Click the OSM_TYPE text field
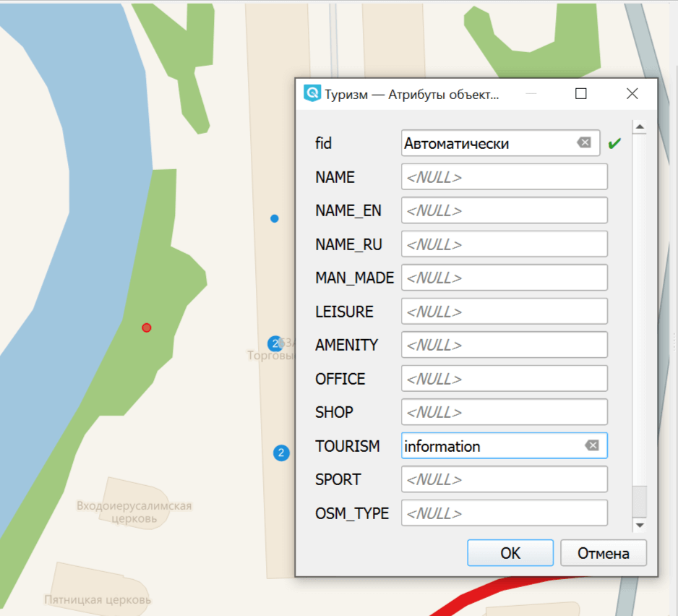This screenshot has height=616, width=678. click(504, 513)
